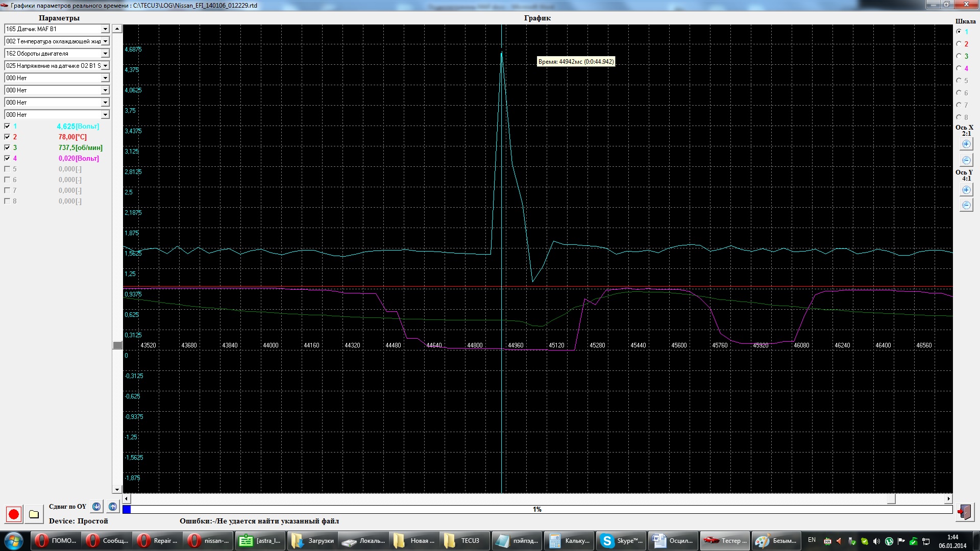Zoom out on X axis
Viewport: 980px width, 551px height.
pyautogui.click(x=966, y=160)
